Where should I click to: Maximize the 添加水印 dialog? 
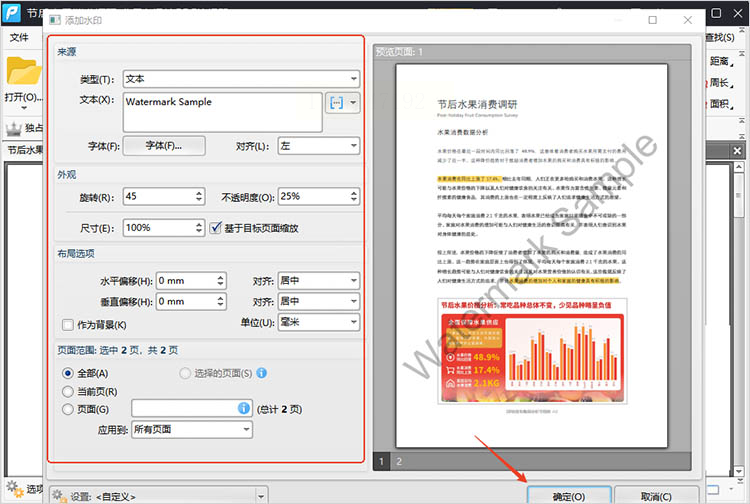[x=652, y=20]
